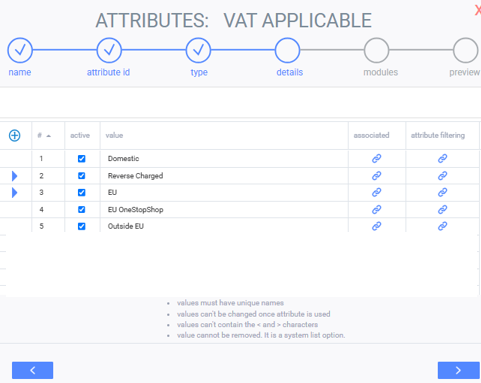Open attribute filtering link for EU row
The image size is (481, 383).
click(442, 192)
